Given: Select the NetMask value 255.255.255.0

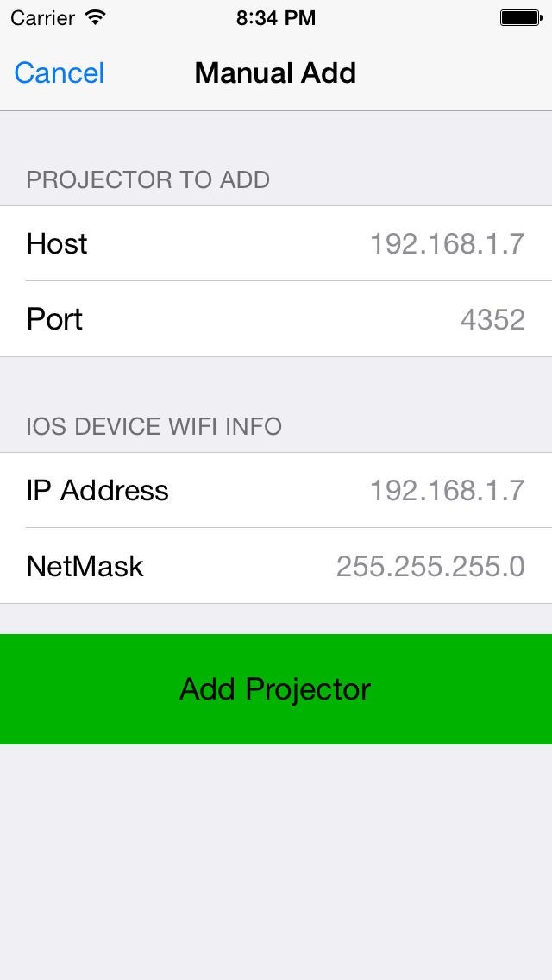Looking at the screenshot, I should (430, 567).
